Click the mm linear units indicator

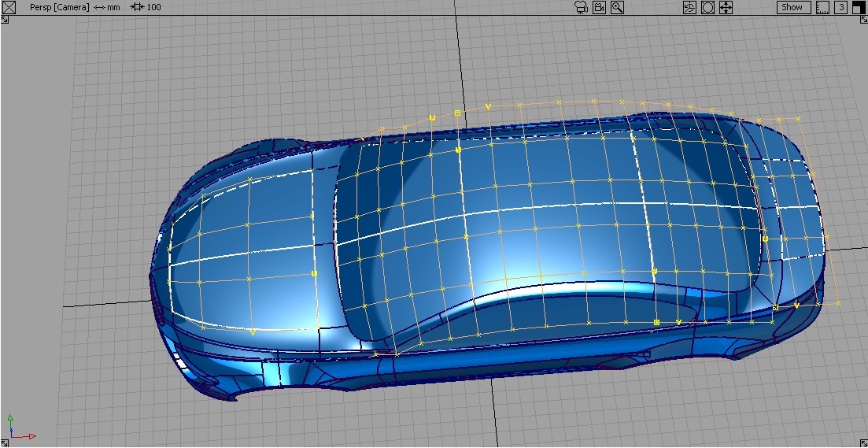click(x=107, y=7)
